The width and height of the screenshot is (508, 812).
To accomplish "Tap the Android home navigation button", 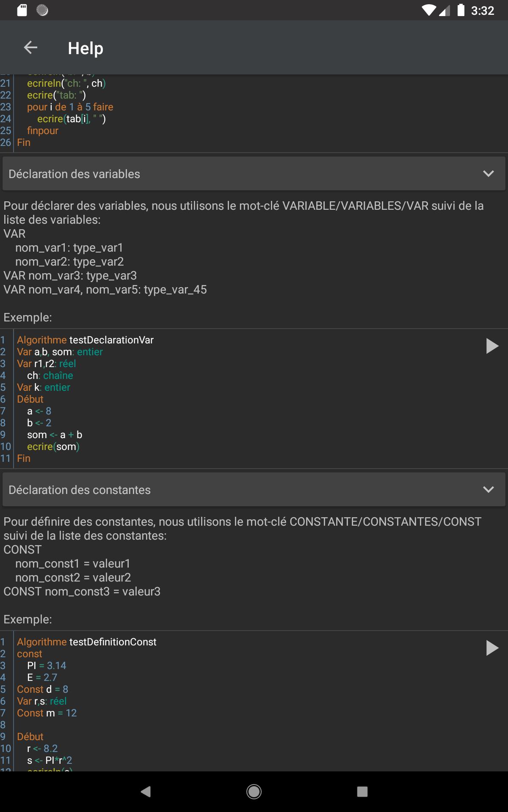I will [254, 792].
